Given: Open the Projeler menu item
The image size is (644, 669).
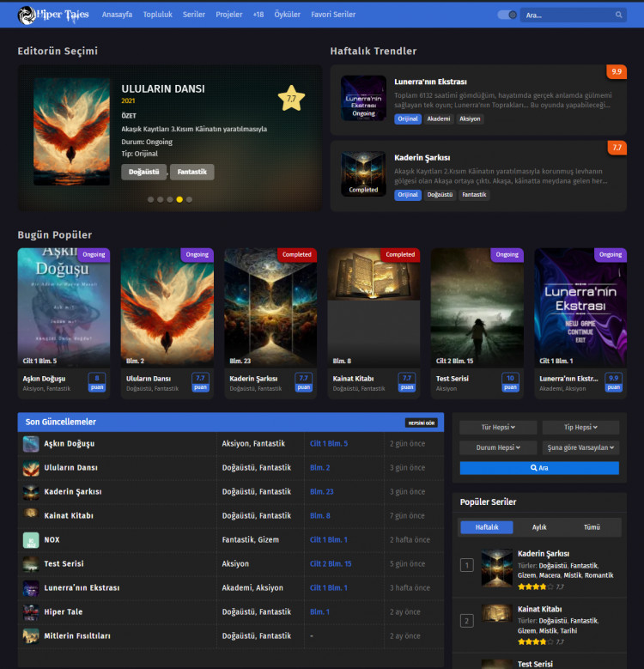Looking at the screenshot, I should click(x=229, y=15).
